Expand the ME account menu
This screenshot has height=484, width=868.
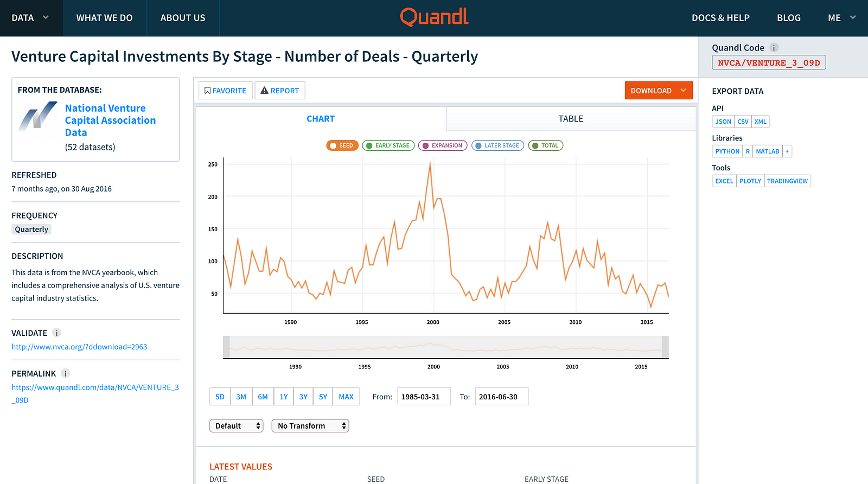pos(841,18)
